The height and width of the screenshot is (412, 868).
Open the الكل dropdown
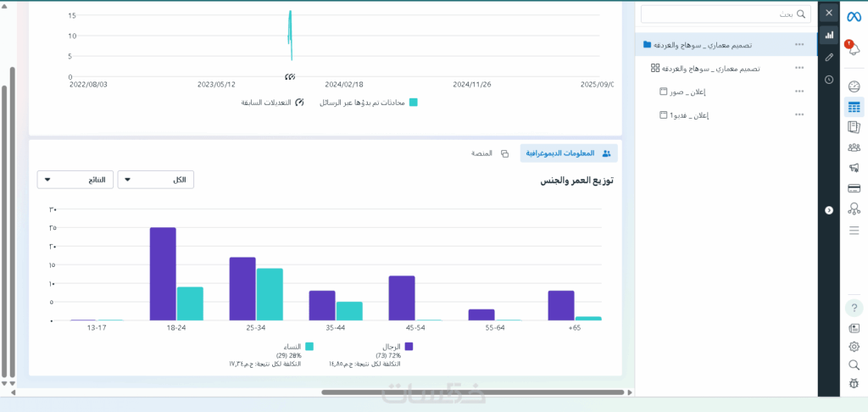(x=156, y=180)
